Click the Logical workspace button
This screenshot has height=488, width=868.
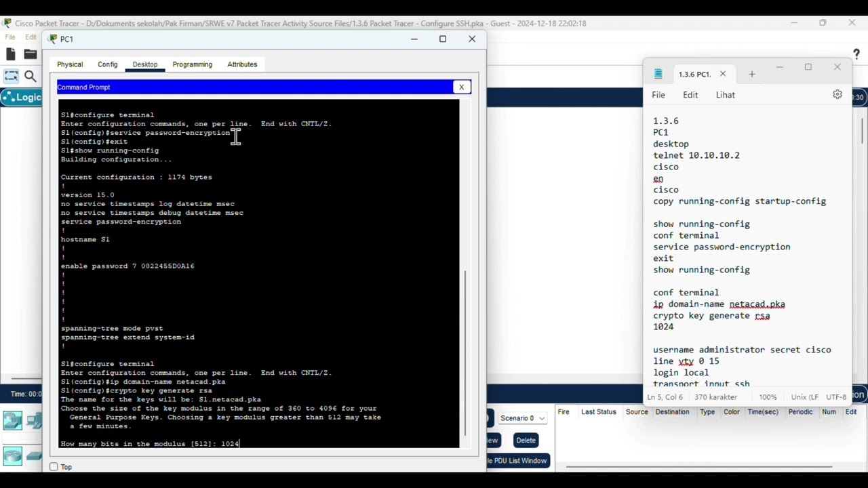tap(22, 98)
